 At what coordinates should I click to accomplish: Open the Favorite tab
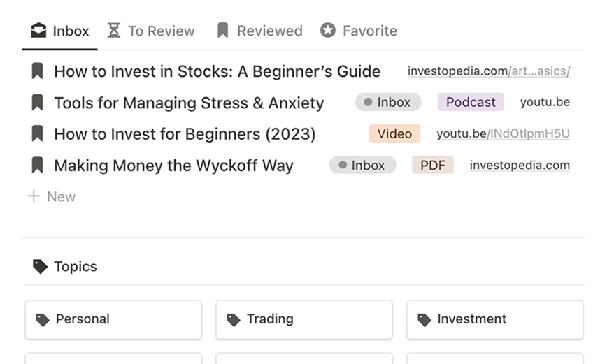[x=359, y=31]
